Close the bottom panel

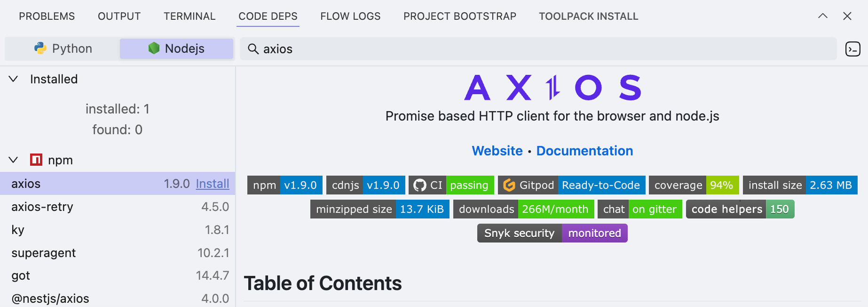(847, 16)
